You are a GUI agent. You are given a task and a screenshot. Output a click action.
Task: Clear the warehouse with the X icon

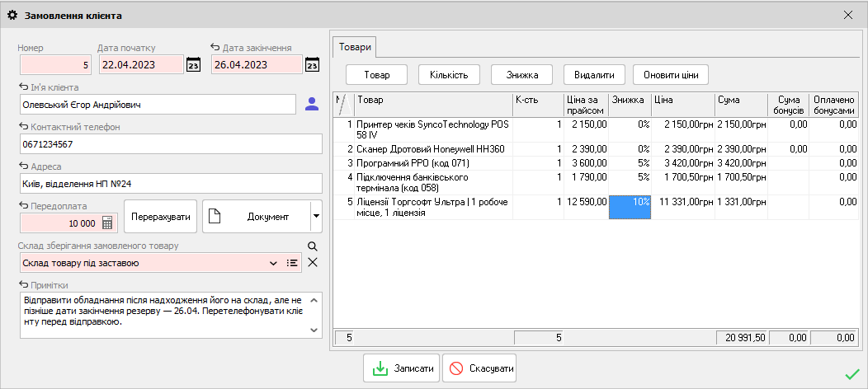pyautogui.click(x=313, y=262)
